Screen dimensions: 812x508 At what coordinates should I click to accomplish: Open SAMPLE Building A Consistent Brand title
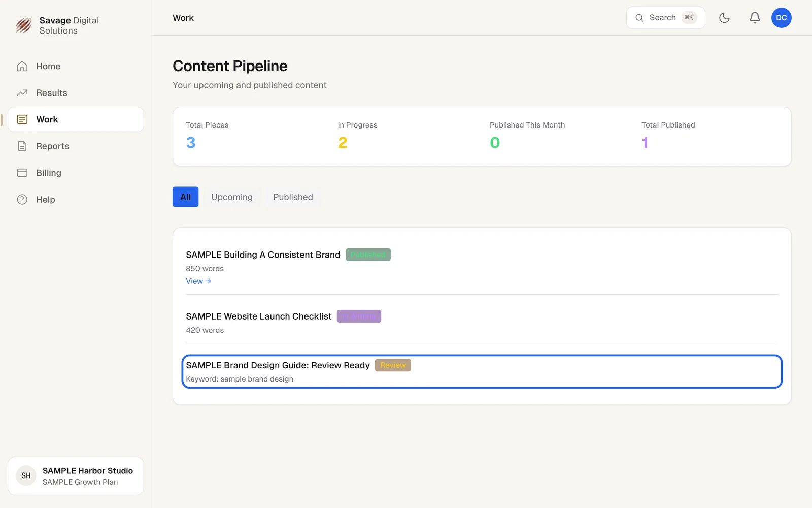[x=263, y=255]
